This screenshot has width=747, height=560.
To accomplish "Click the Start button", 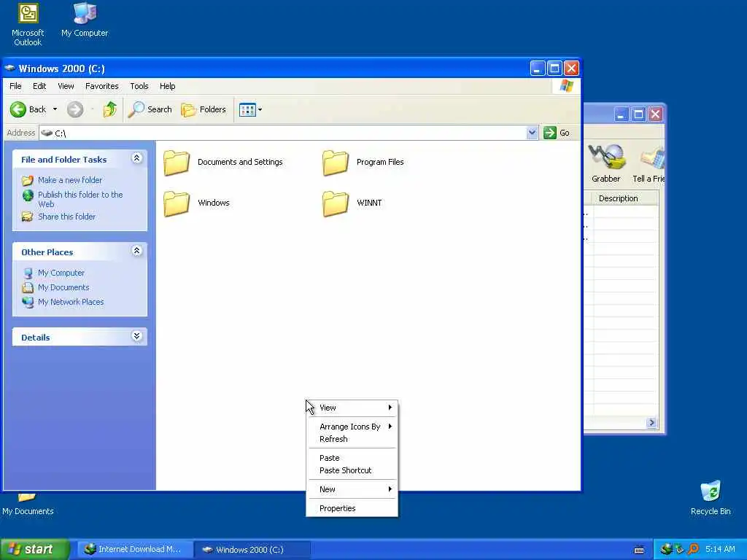I will [34, 550].
